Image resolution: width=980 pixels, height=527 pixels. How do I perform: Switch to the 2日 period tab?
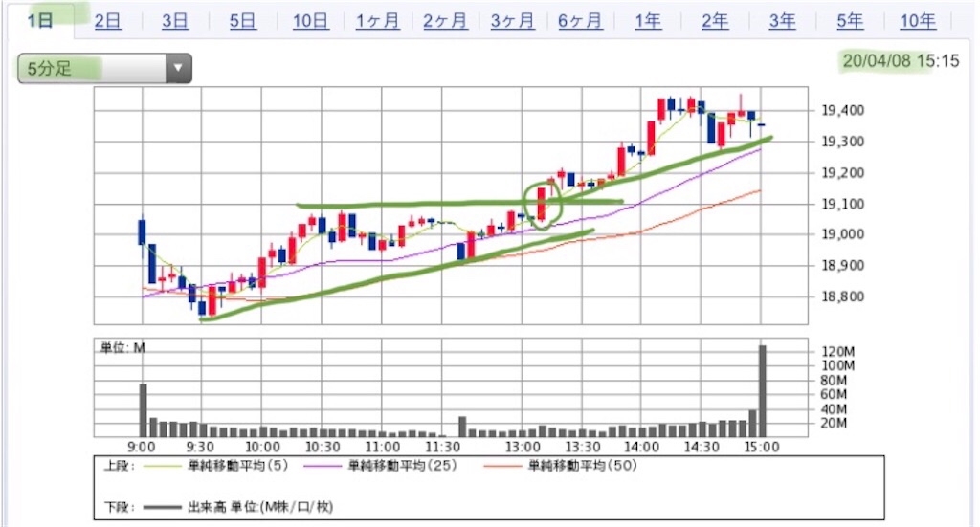click(107, 21)
